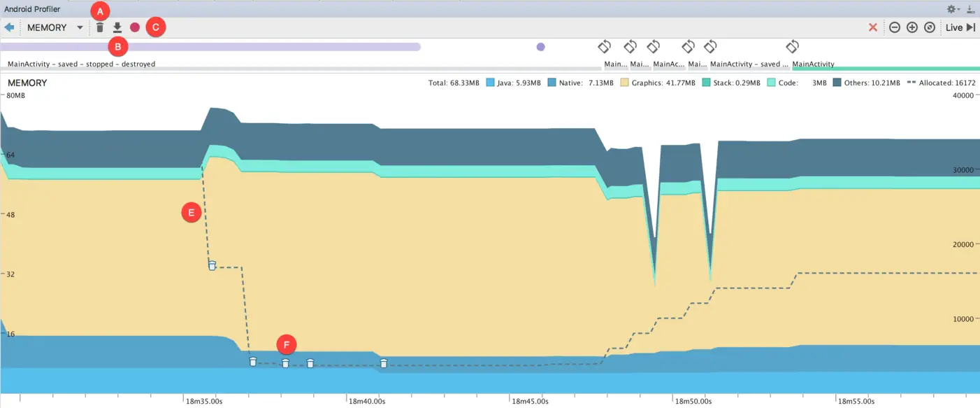The image size is (980, 408).
Task: Expand the settings gear dropdown menu
Action: click(958, 9)
